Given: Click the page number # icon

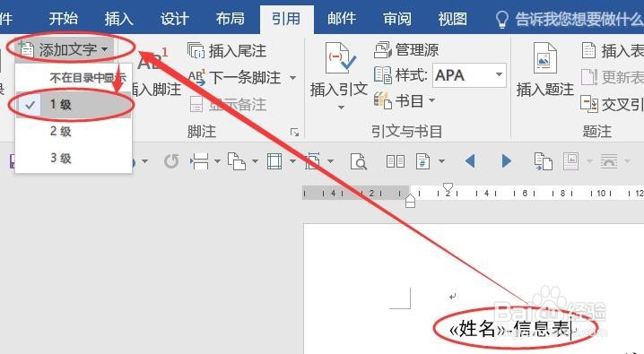Looking at the screenshot, I should [422, 161].
